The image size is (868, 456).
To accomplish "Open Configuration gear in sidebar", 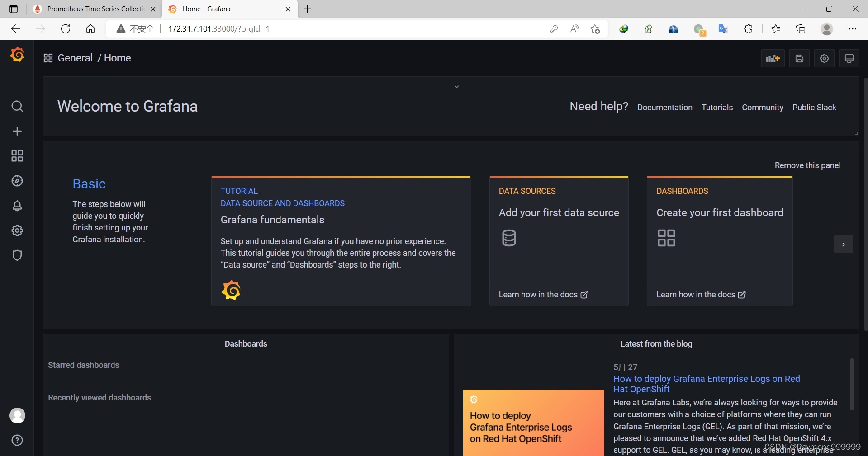I will (x=17, y=230).
